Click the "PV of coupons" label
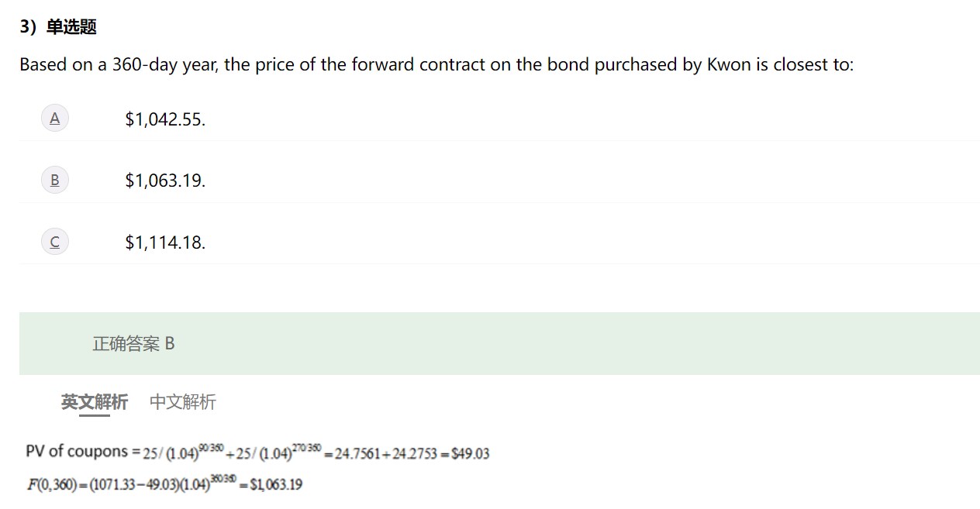 coord(76,452)
